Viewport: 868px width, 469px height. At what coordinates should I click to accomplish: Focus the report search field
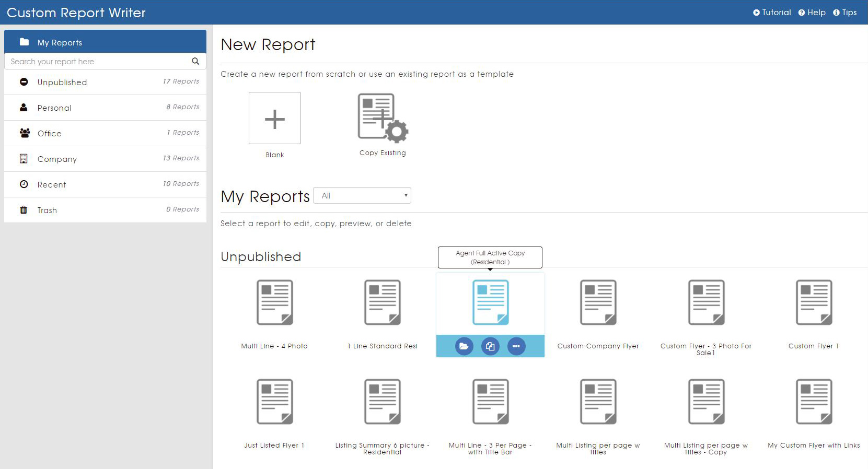point(97,61)
